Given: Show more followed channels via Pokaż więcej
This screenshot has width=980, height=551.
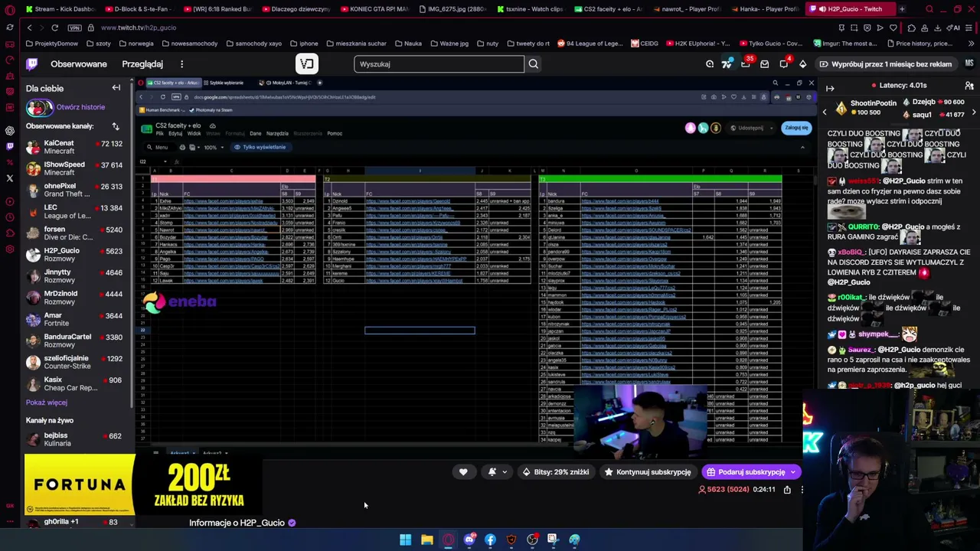Looking at the screenshot, I should tap(47, 403).
